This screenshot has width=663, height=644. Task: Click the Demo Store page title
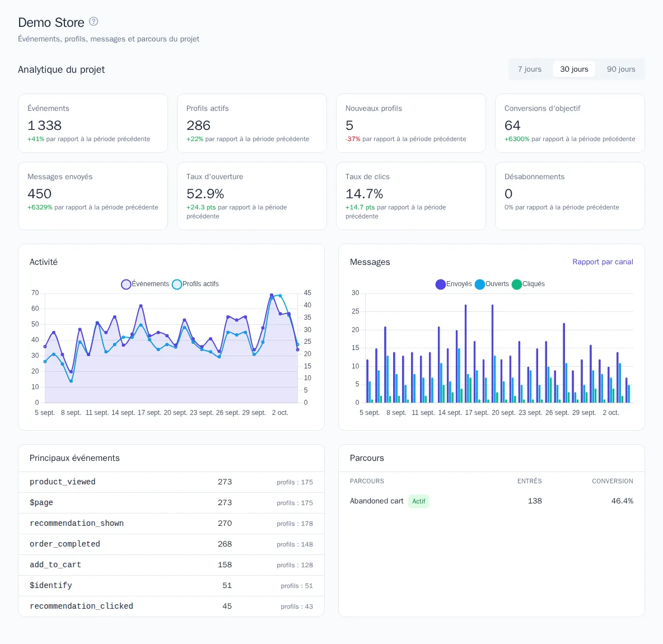coord(51,22)
